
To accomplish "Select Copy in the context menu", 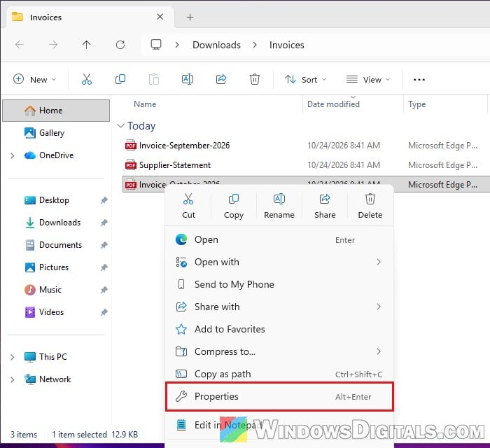I will [x=234, y=206].
